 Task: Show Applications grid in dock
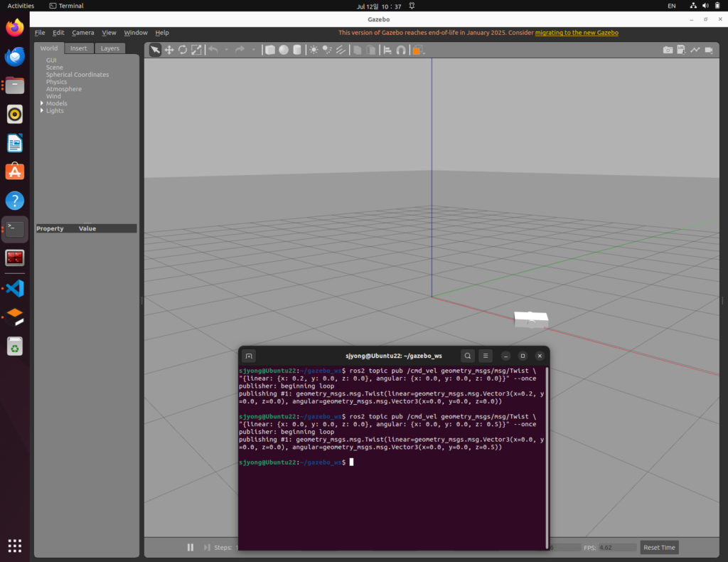(15, 545)
